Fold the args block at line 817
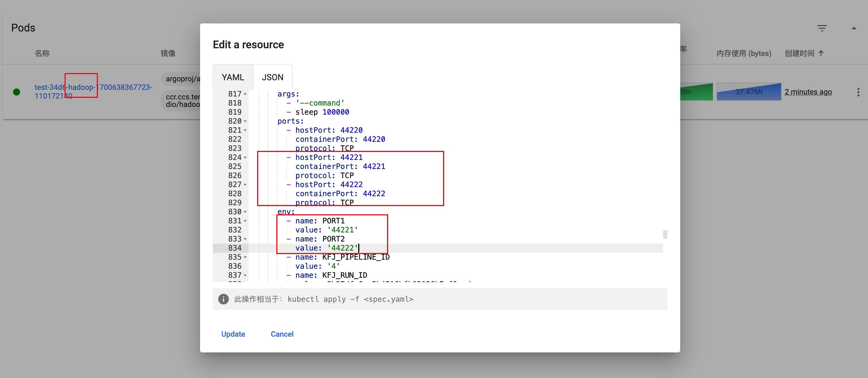This screenshot has height=378, width=868. coord(245,94)
